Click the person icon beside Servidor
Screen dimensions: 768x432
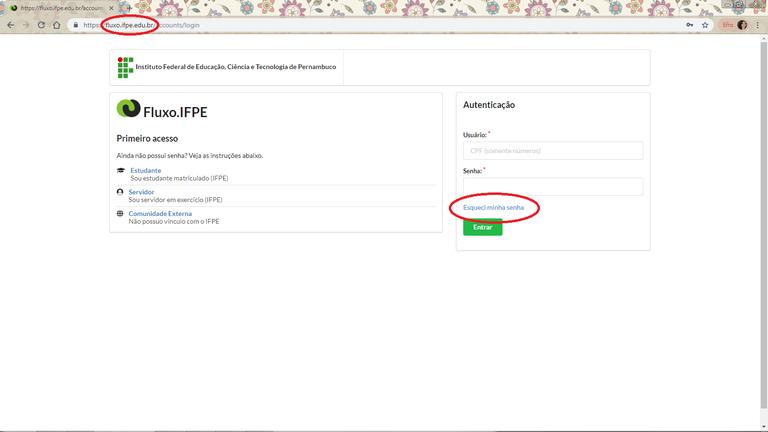pyautogui.click(x=120, y=192)
